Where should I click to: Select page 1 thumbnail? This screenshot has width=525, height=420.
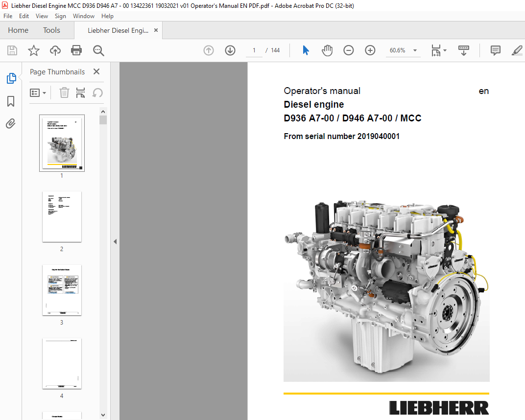coord(62,143)
